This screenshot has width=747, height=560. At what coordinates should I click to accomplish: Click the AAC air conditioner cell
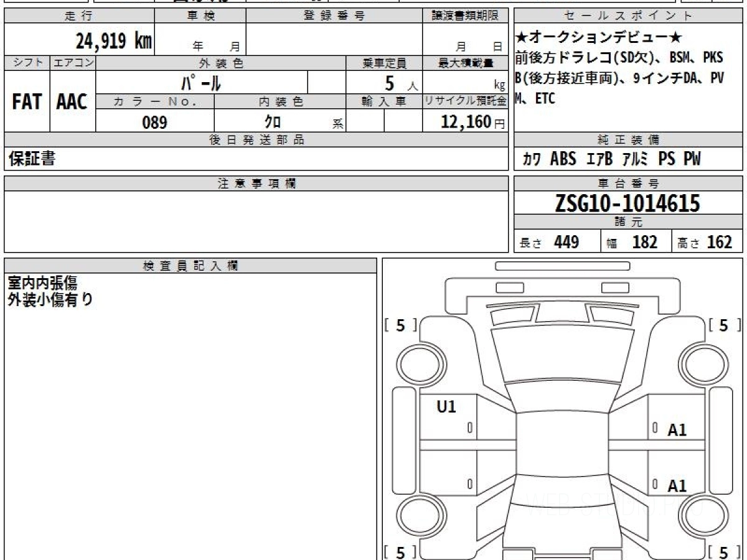coord(72,102)
